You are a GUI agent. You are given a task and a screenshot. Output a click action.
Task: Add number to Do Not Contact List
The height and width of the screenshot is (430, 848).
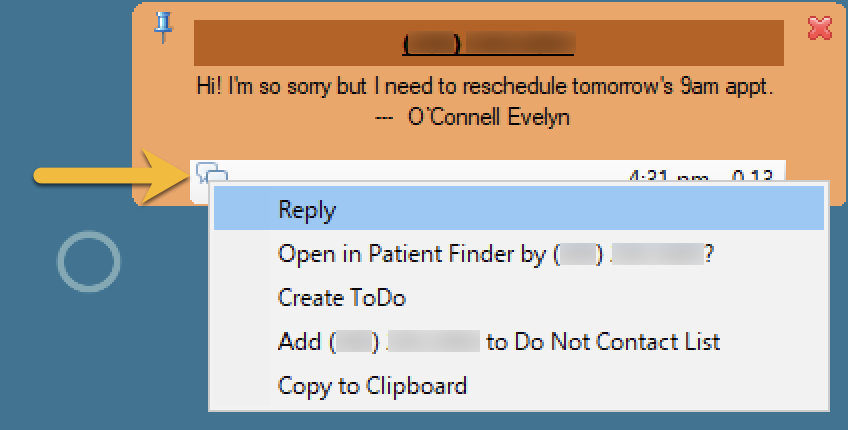point(498,342)
